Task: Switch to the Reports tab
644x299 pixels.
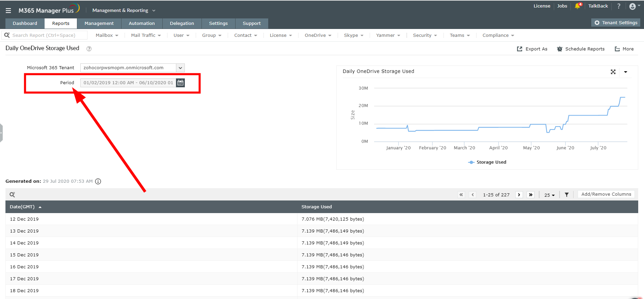Action: pyautogui.click(x=61, y=24)
